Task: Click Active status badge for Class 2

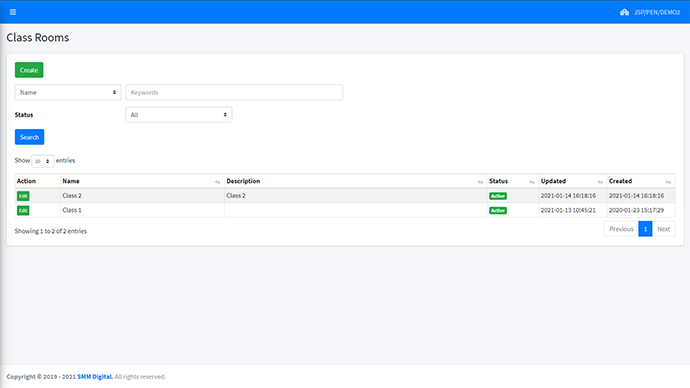Action: coord(498,196)
